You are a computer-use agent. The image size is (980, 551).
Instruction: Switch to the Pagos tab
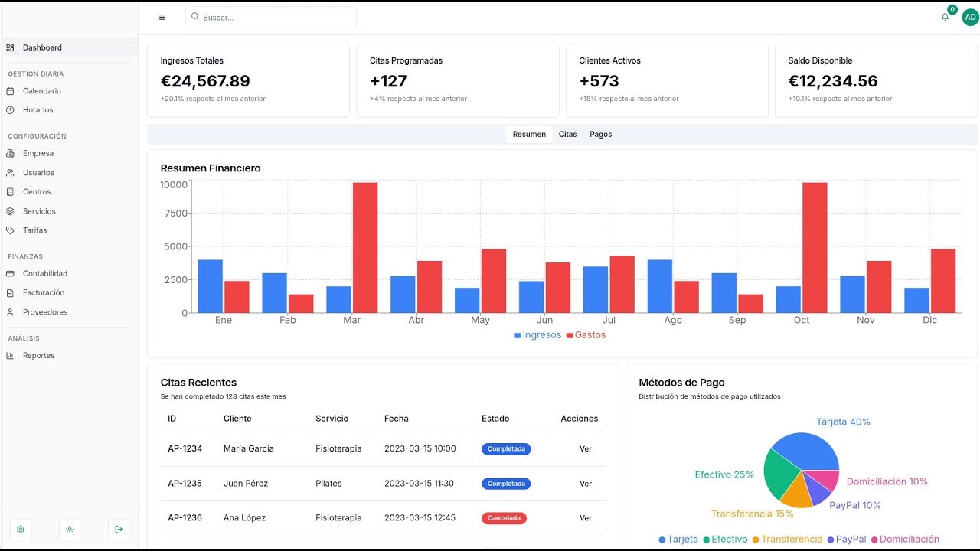600,135
